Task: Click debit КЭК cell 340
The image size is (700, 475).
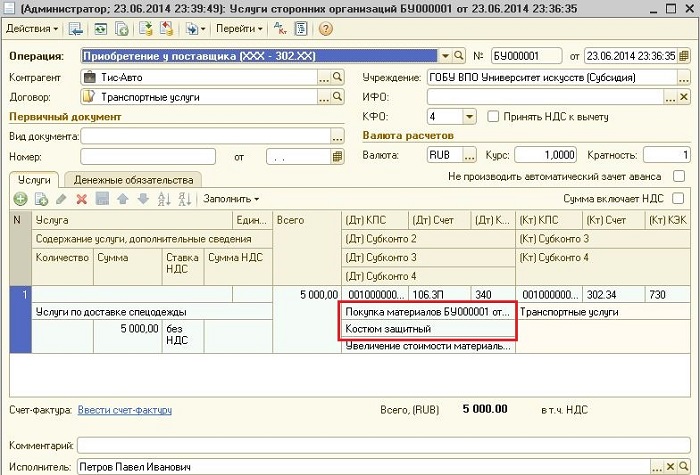Action: [493, 295]
